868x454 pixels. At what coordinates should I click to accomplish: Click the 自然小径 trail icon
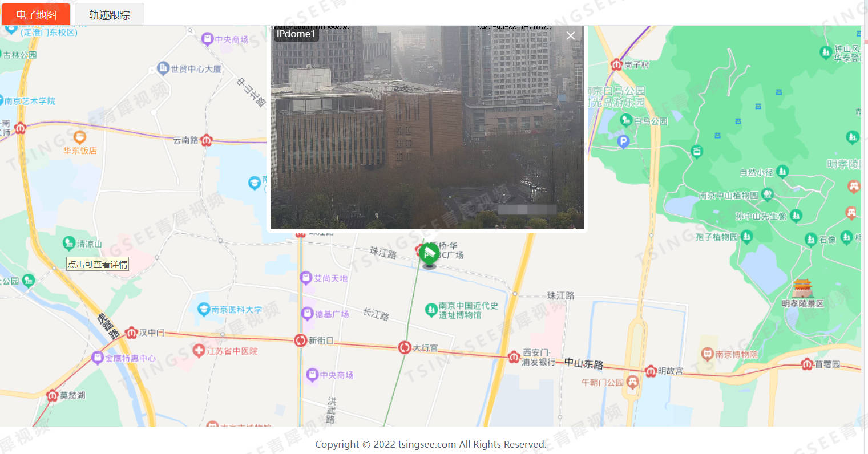[x=782, y=171]
